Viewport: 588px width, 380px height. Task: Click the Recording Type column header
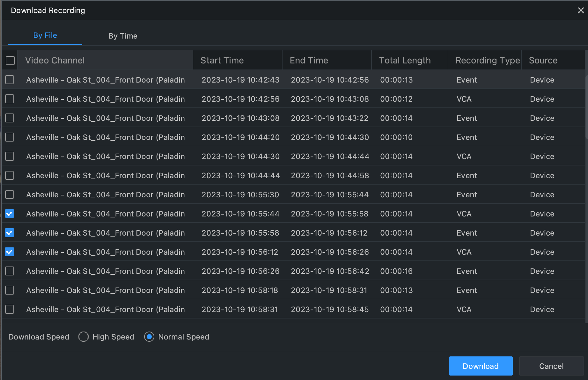pos(487,60)
